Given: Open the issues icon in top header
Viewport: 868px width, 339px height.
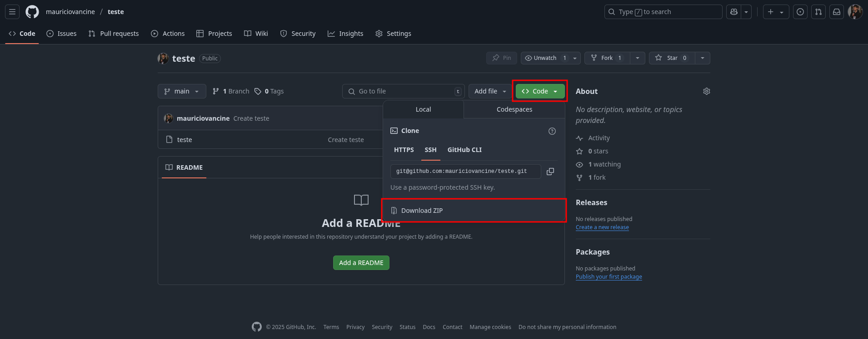Looking at the screenshot, I should [x=800, y=12].
